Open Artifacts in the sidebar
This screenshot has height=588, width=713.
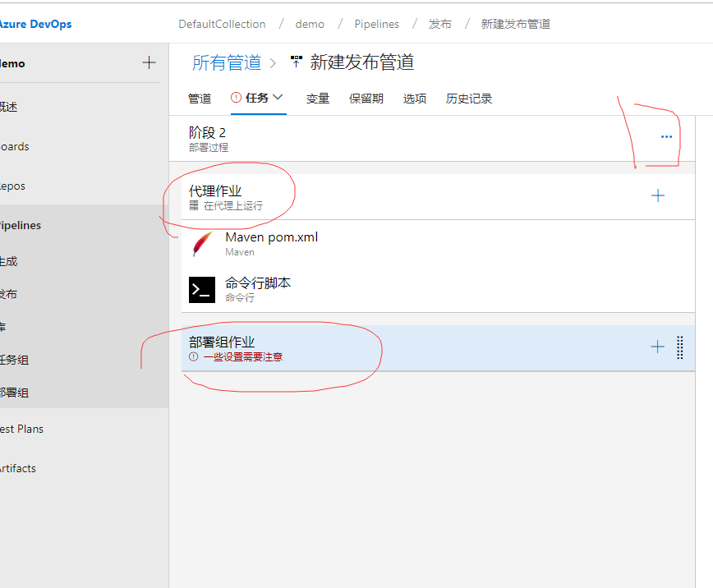coord(18,468)
